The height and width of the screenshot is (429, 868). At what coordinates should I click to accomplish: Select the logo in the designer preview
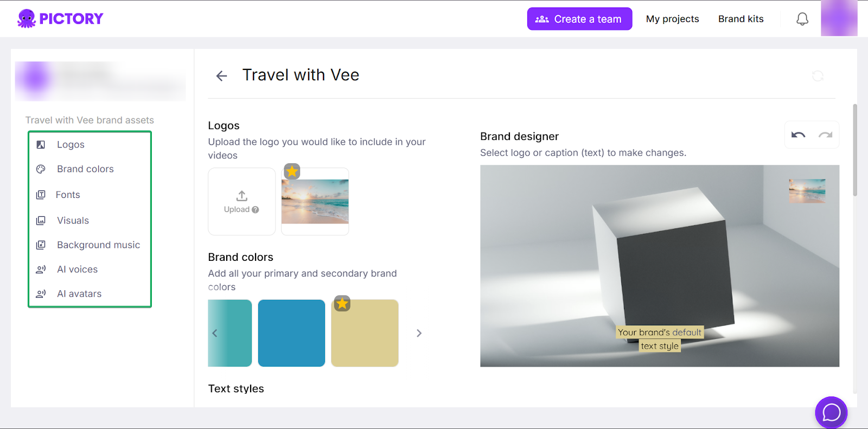coord(807,191)
